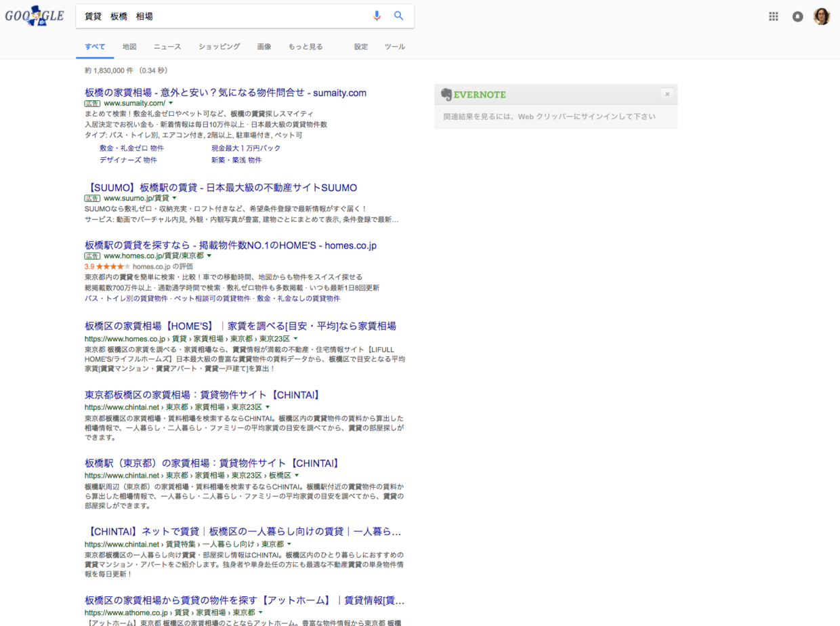The image size is (840, 626).
Task: Expand dropdown arrow for 一人暮らし向け CHINTAI result
Action: (289, 544)
